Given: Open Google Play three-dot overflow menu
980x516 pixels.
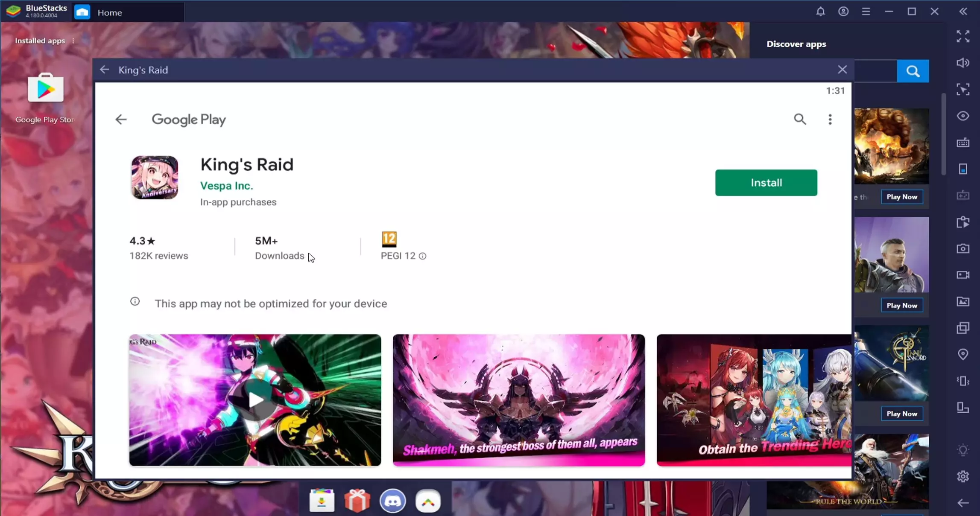Looking at the screenshot, I should (x=830, y=120).
